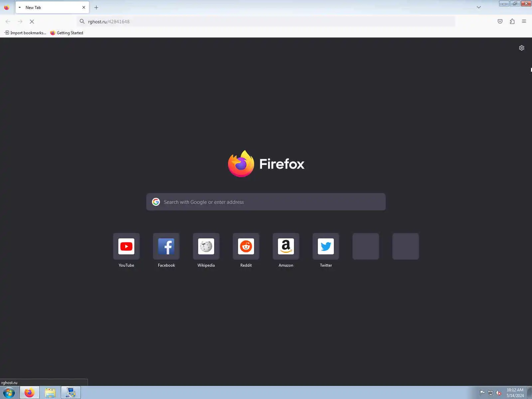
Task: Select the New Tab tab
Action: [52, 7]
